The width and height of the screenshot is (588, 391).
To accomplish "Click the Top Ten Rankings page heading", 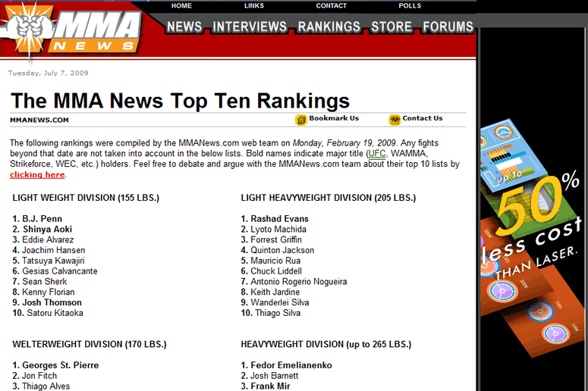I will point(180,101).
